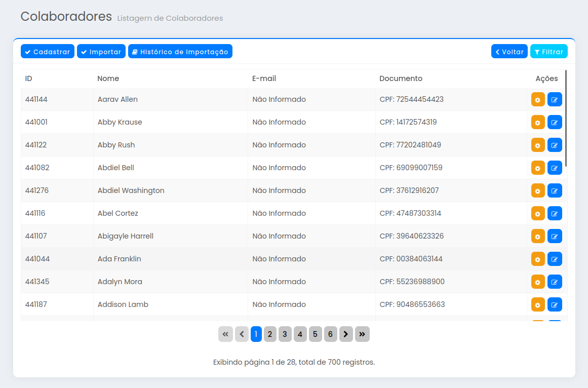Screen dimensions: 588x388
Task: Open Histórico de Importação
Action: tap(180, 52)
